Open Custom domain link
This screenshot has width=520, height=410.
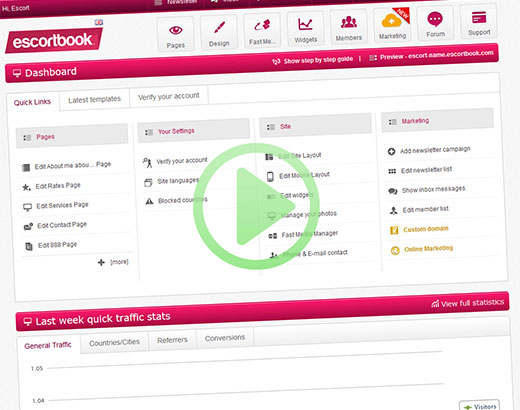[x=426, y=229]
